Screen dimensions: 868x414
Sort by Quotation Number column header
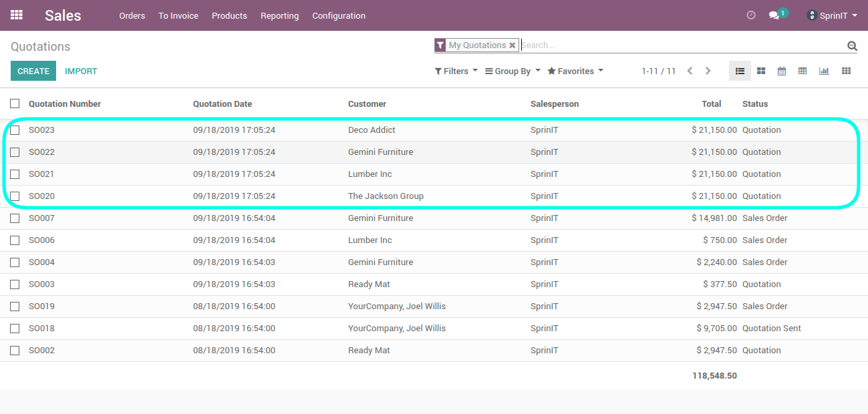65,103
